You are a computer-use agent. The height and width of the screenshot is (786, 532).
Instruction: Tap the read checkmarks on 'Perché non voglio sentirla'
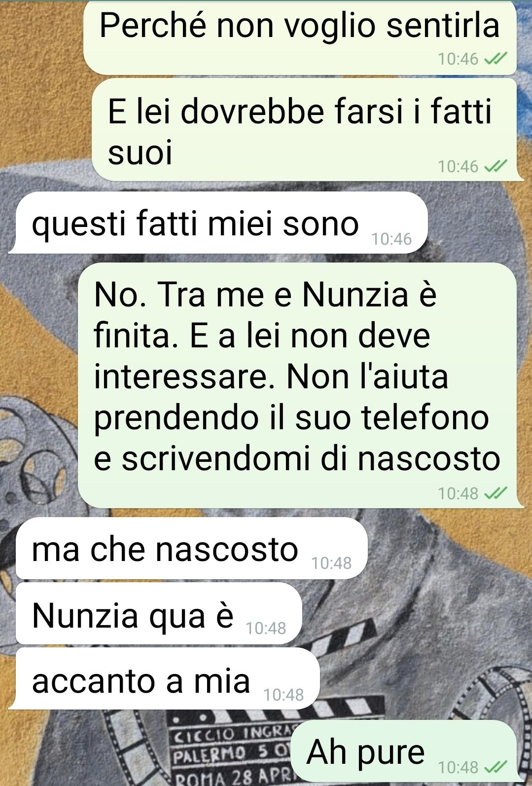pyautogui.click(x=495, y=59)
